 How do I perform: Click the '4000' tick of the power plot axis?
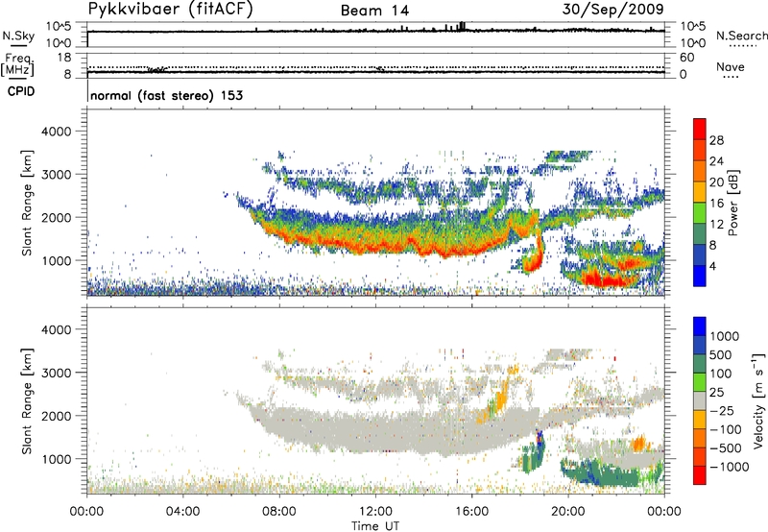[56, 132]
